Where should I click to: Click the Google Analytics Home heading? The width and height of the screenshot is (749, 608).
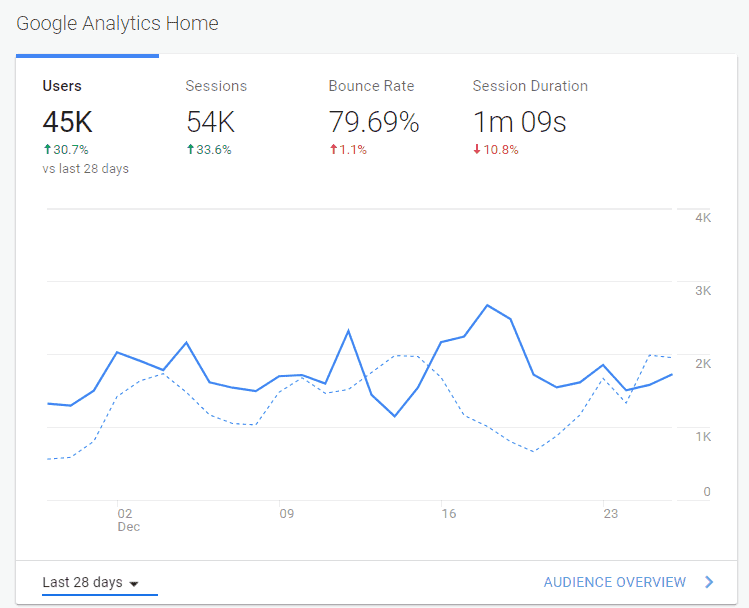[x=118, y=23]
